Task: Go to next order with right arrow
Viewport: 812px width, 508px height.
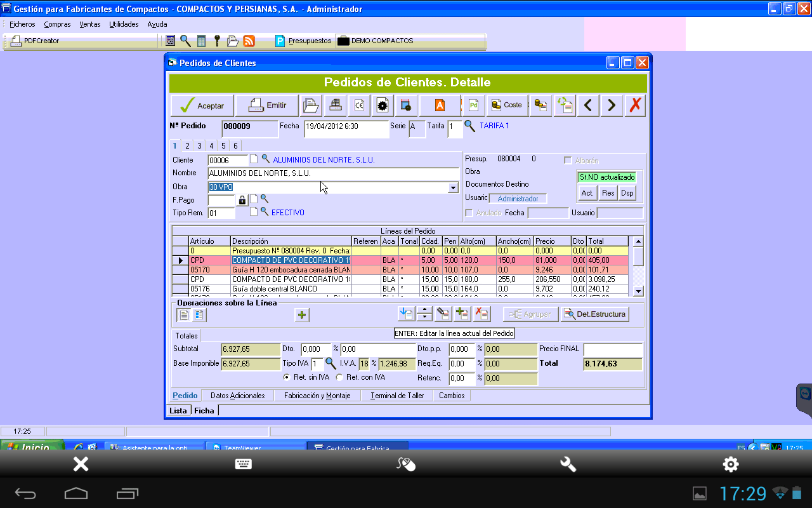Action: (x=612, y=105)
